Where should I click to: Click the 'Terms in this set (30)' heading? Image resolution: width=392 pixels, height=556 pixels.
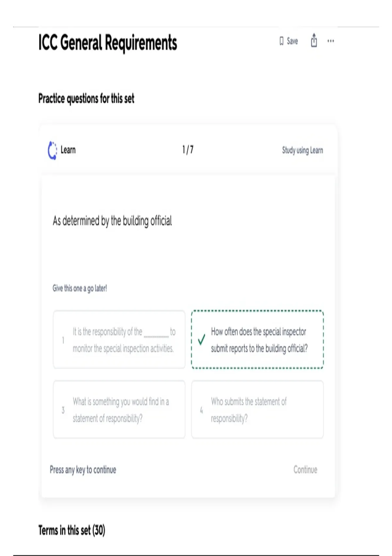pyautogui.click(x=72, y=530)
